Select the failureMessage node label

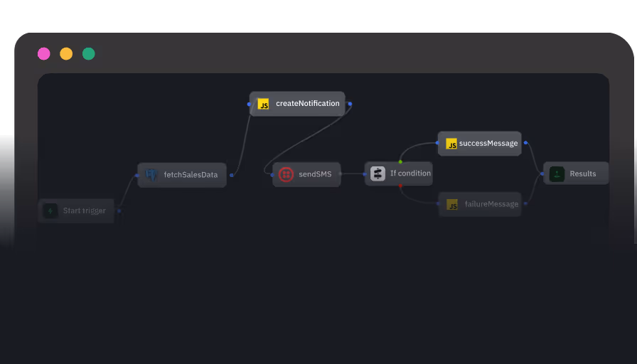pyautogui.click(x=491, y=204)
